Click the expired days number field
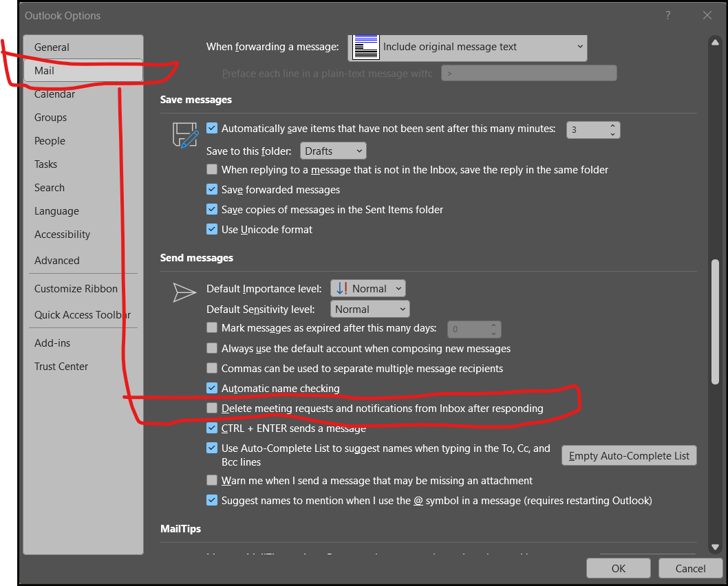728x586 pixels. [468, 329]
